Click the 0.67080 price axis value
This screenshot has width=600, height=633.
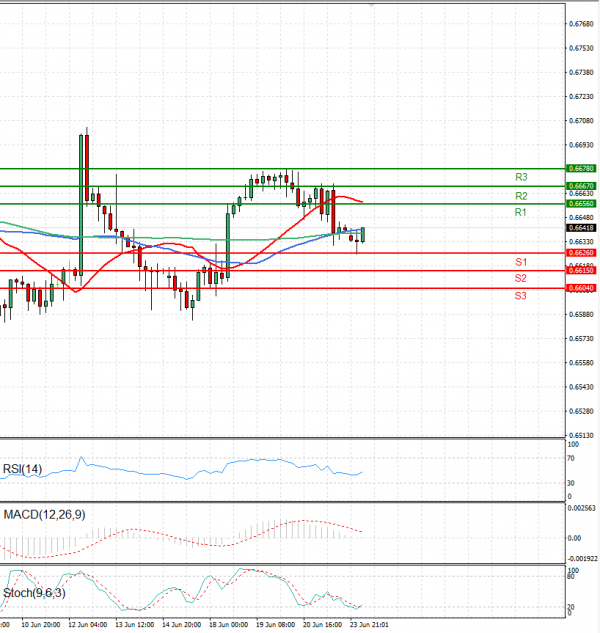[x=581, y=121]
